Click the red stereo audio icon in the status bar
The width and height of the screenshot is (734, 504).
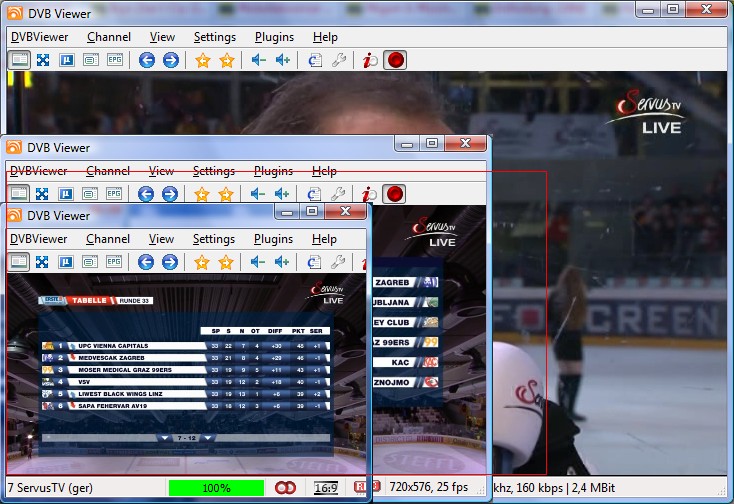[286, 488]
